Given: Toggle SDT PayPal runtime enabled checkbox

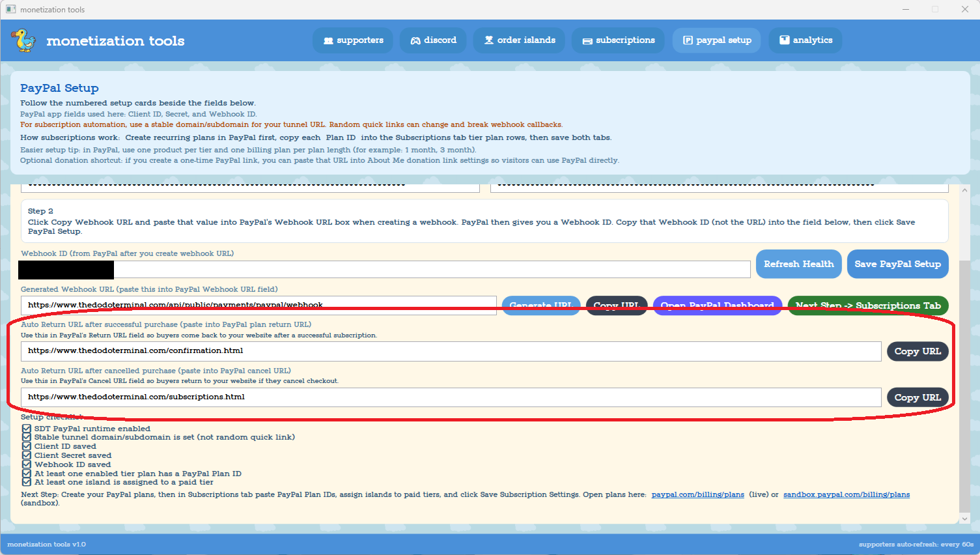Looking at the screenshot, I should (27, 429).
